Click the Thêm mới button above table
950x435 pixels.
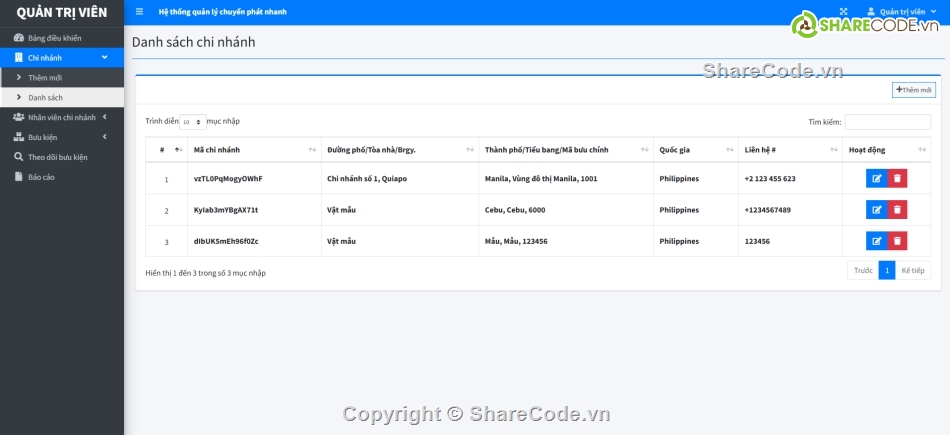pyautogui.click(x=913, y=90)
